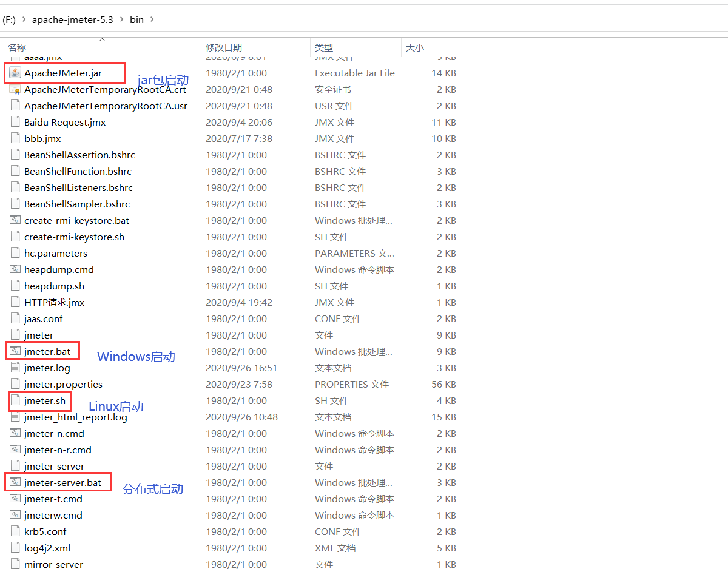Click the bbb.jmx file icon
Image resolution: width=728 pixels, height=583 pixels.
coord(15,138)
